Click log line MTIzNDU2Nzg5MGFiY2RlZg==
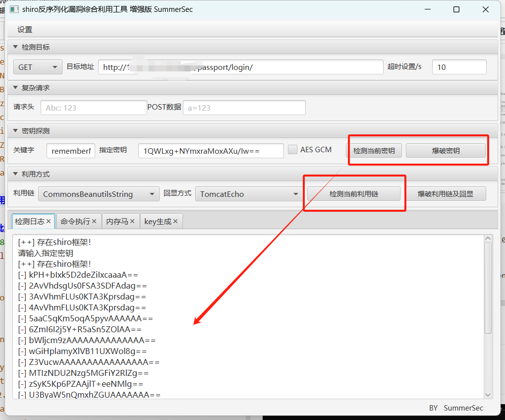This screenshot has width=505, height=420. [x=83, y=373]
